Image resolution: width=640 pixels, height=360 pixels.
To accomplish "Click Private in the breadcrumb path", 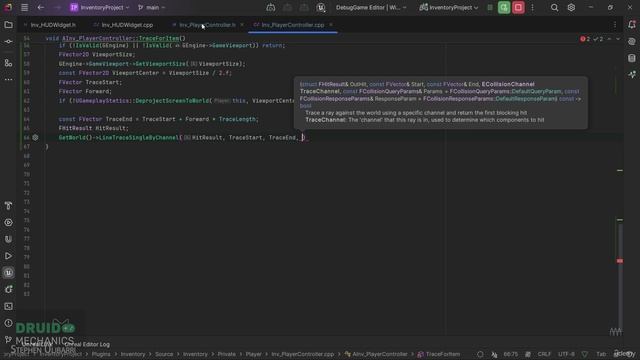I will (227, 354).
